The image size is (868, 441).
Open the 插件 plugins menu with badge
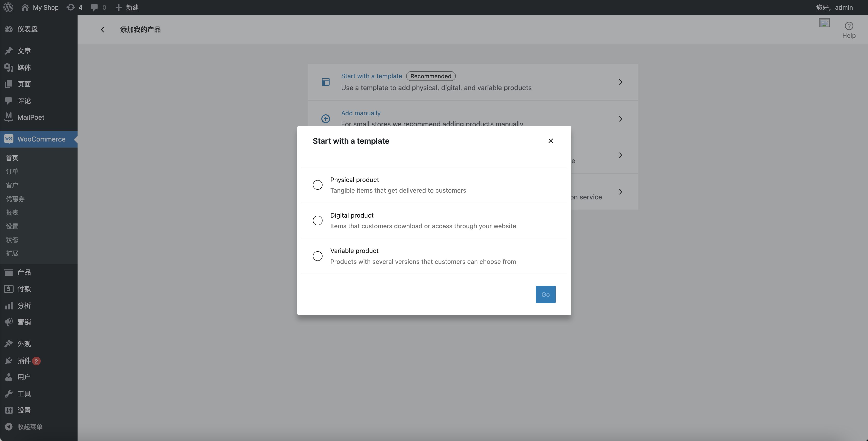click(24, 361)
